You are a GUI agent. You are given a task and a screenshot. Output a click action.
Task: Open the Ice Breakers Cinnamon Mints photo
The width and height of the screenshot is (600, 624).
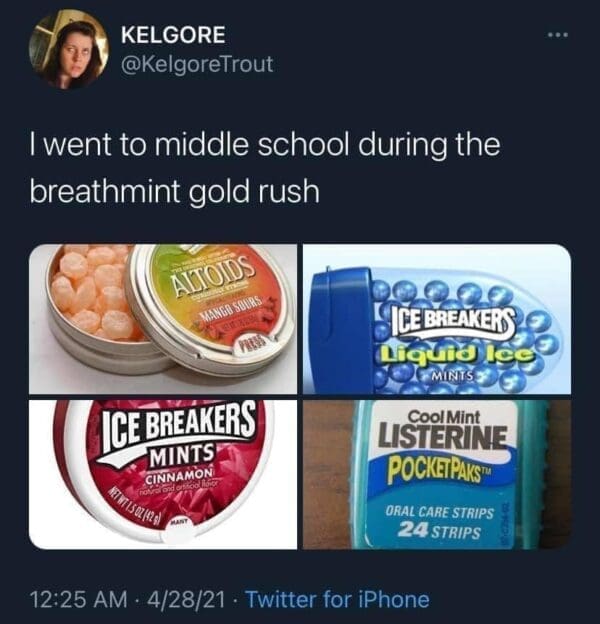pos(163,475)
